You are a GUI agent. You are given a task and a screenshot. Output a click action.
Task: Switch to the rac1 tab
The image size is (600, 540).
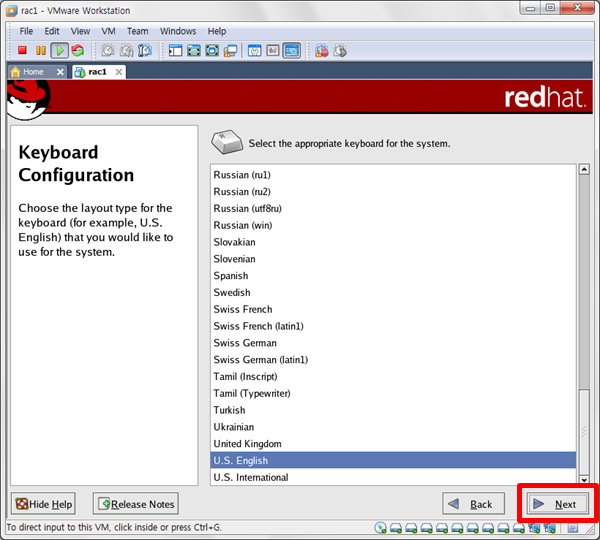(x=99, y=72)
